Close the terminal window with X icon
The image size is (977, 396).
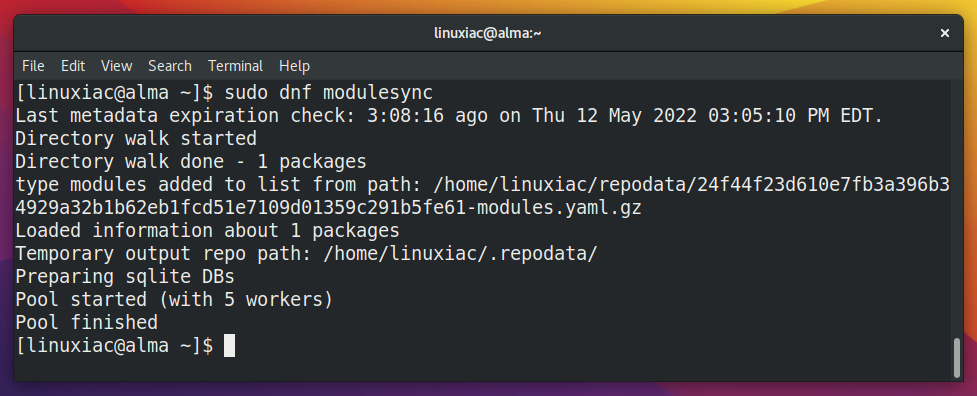tap(945, 33)
